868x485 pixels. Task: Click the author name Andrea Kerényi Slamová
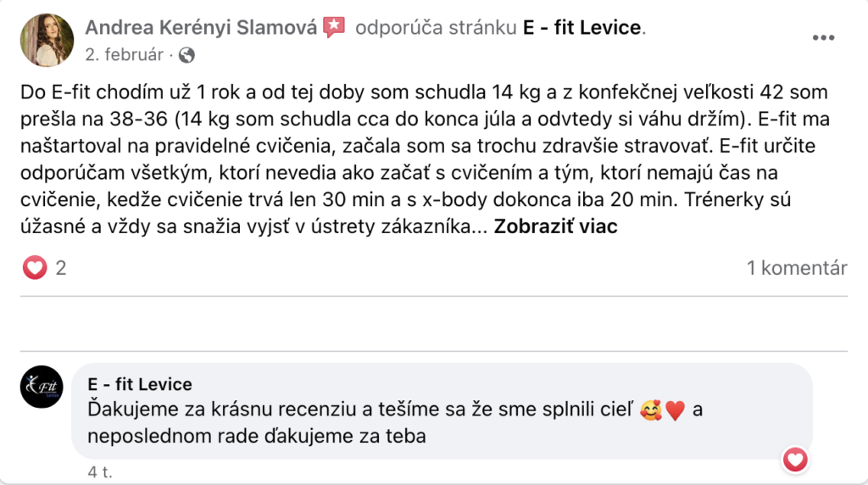coord(201,28)
